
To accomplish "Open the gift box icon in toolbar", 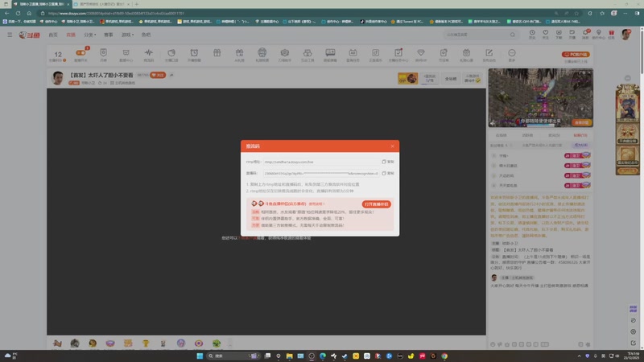I will click(217, 52).
